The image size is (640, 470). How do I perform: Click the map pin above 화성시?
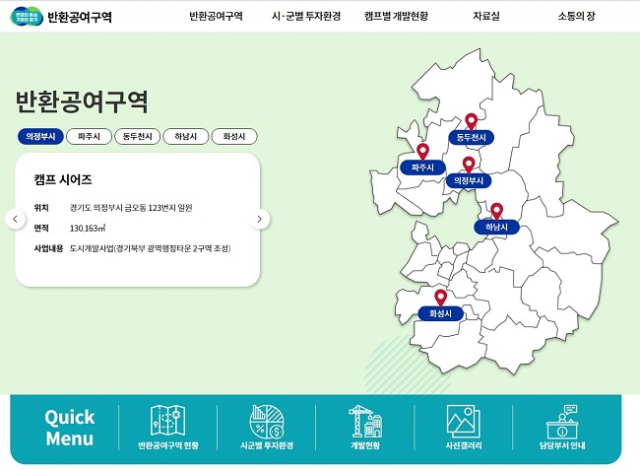440,298
